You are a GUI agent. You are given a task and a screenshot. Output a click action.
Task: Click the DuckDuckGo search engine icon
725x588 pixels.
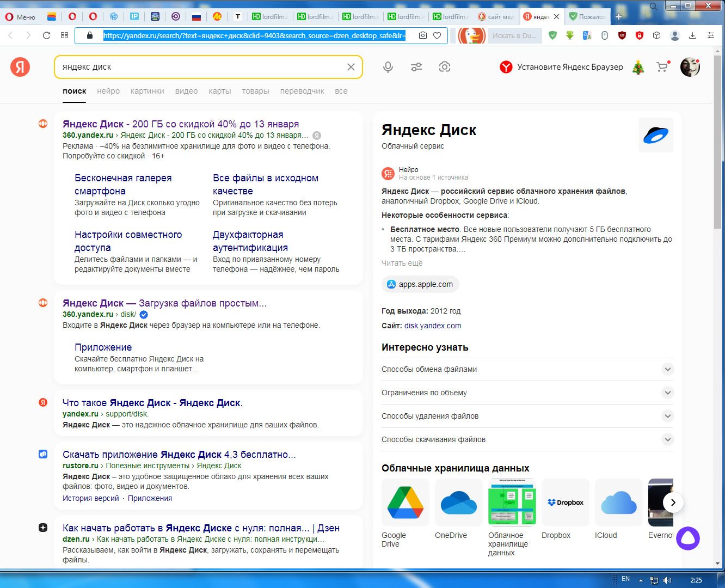(471, 35)
